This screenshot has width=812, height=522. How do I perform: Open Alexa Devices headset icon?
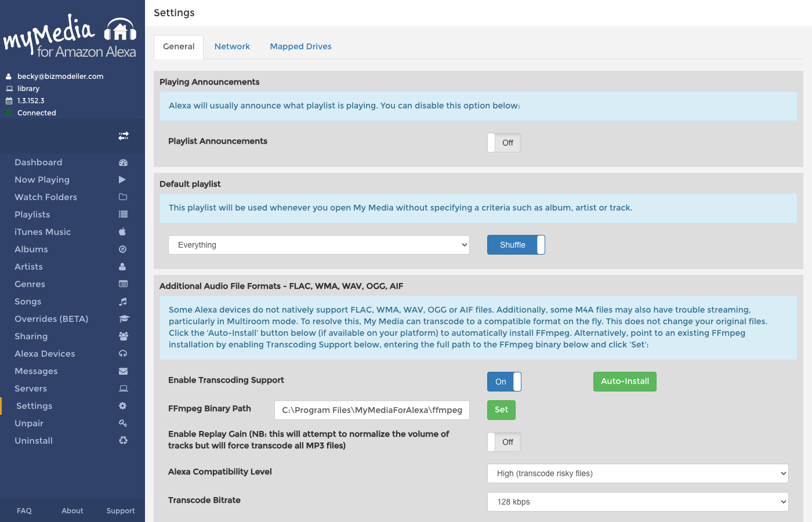pyautogui.click(x=123, y=354)
